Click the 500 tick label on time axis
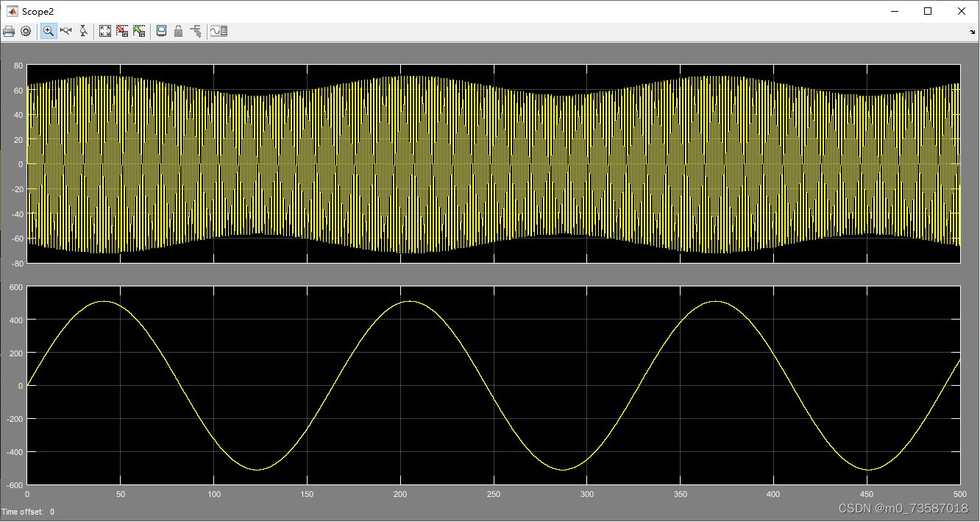This screenshot has height=522, width=980. click(x=959, y=493)
